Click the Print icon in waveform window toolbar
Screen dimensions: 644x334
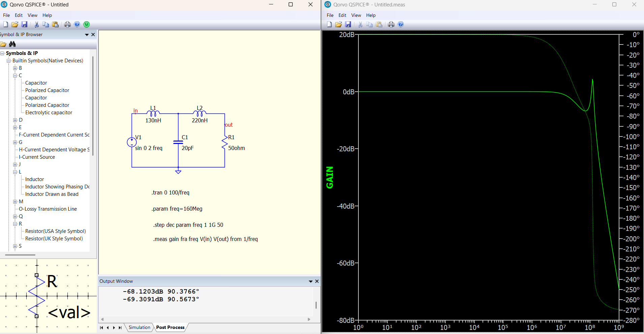(x=391, y=24)
